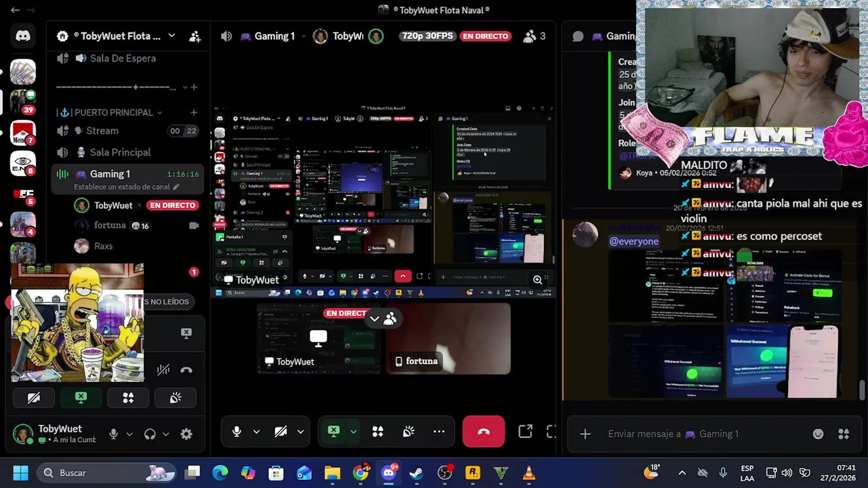Launch activities from call controls
Screen dimensions: 868x488
point(378,432)
